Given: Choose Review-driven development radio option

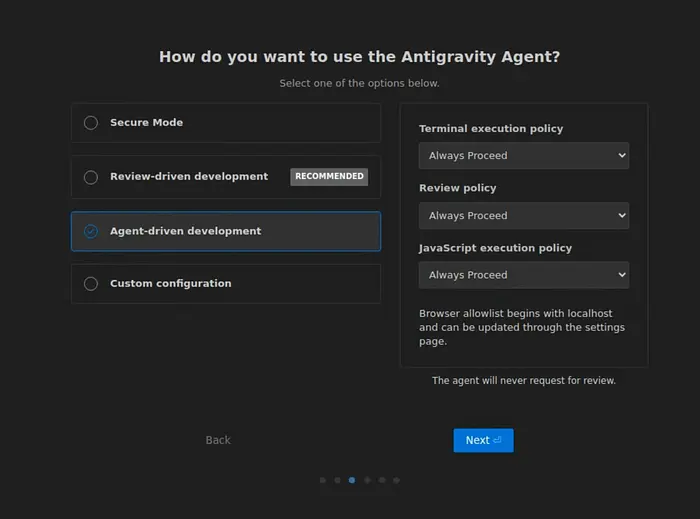Looking at the screenshot, I should (x=91, y=177).
